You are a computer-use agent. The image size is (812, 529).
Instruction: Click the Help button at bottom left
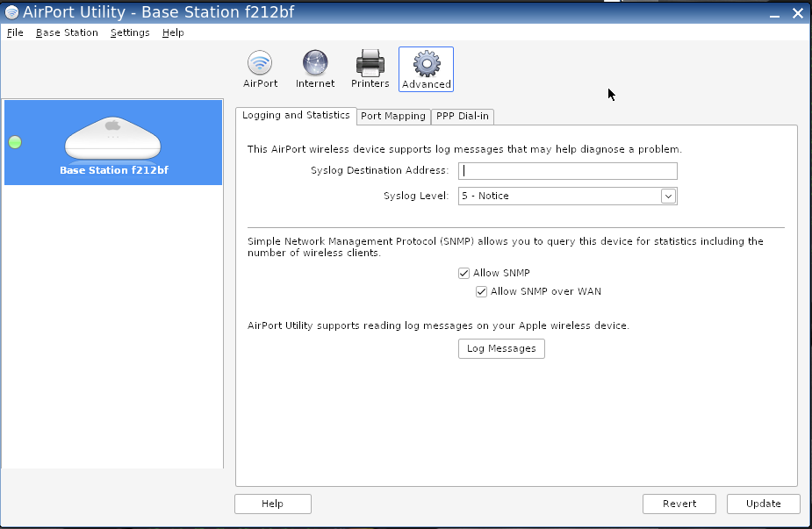click(272, 504)
